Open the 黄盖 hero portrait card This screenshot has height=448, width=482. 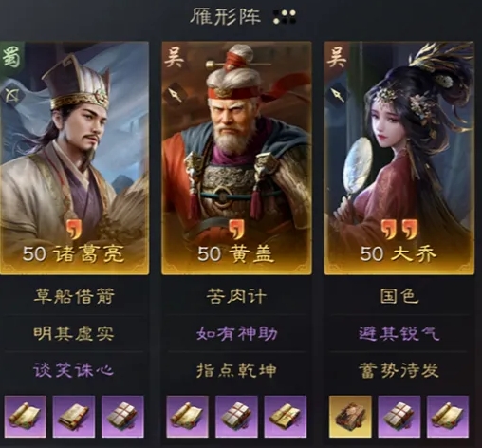236,159
